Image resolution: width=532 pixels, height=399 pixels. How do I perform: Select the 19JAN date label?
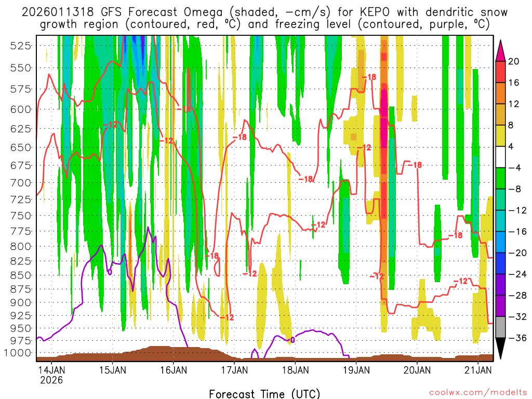356,370
